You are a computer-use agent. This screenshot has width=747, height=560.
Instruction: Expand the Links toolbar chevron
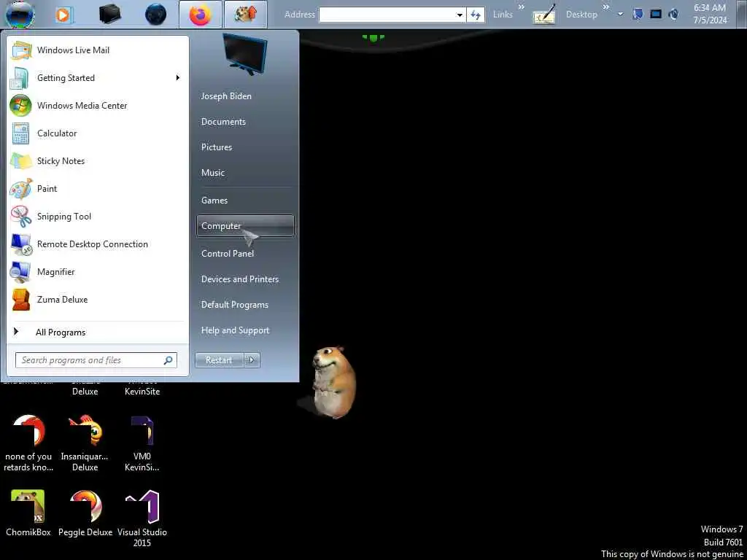coord(521,7)
